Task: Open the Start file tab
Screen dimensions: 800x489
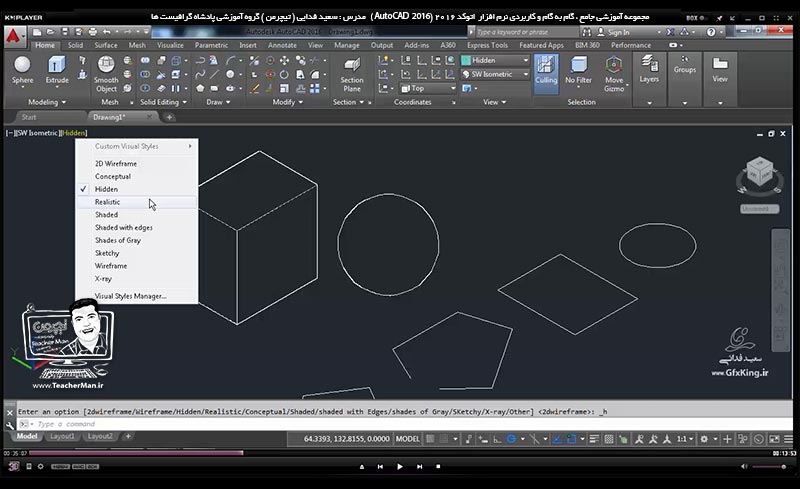Action: [29, 117]
